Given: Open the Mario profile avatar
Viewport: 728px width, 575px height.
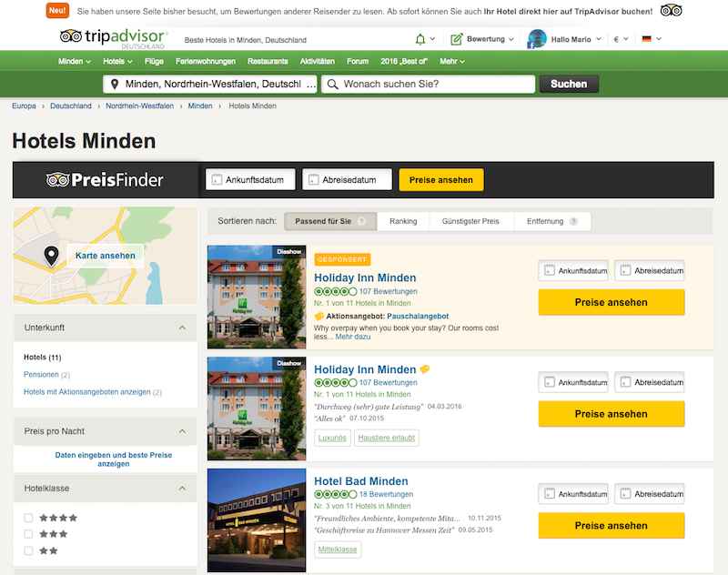Looking at the screenshot, I should point(537,39).
